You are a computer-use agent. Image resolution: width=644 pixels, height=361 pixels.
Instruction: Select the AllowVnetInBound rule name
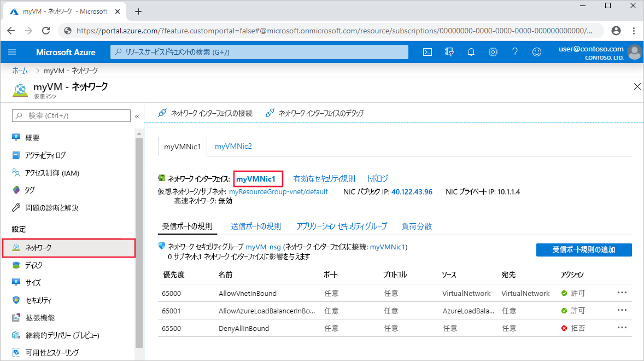coord(247,293)
